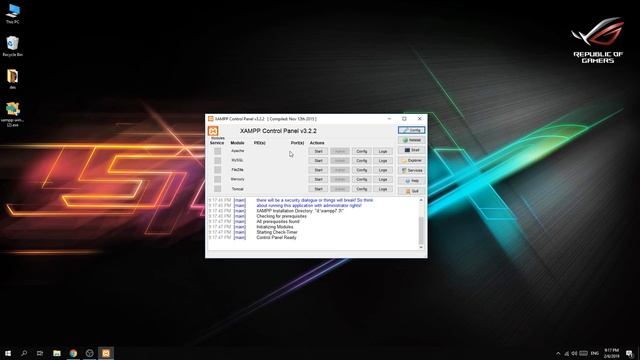Image resolution: width=640 pixels, height=360 pixels.
Task: Start the Mercury module
Action: [318, 180]
